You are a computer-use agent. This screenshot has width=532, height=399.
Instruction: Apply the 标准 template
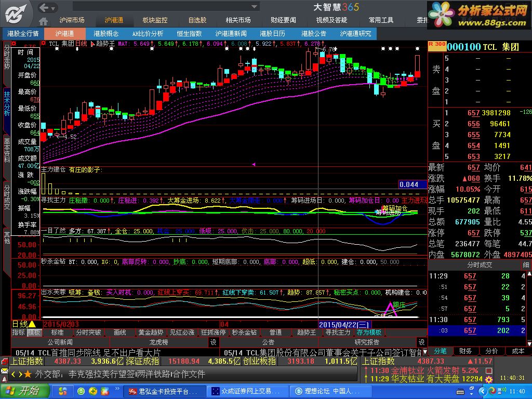(x=57, y=332)
